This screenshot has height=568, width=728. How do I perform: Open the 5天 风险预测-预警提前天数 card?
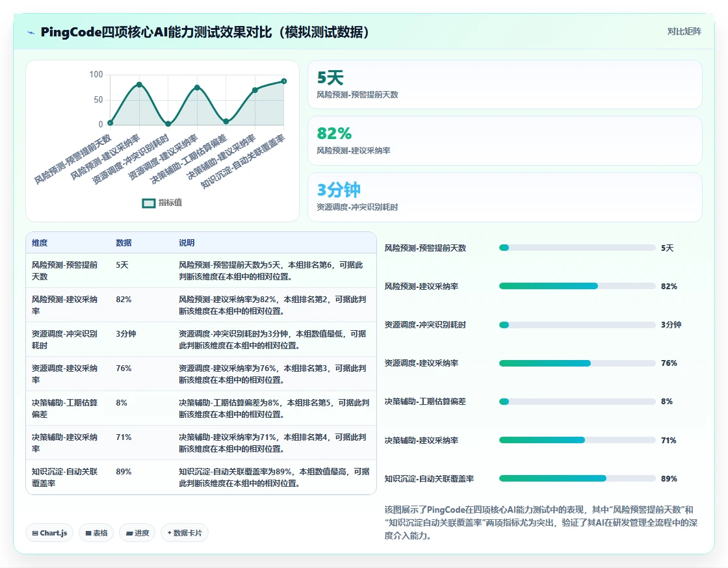[x=504, y=84]
